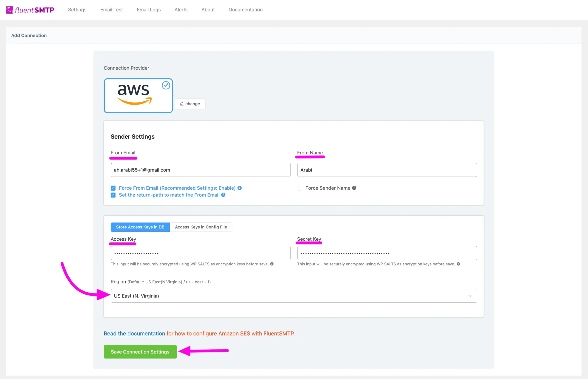The width and height of the screenshot is (588, 379).
Task: Click into the Secret Key field
Action: pyautogui.click(x=387, y=253)
